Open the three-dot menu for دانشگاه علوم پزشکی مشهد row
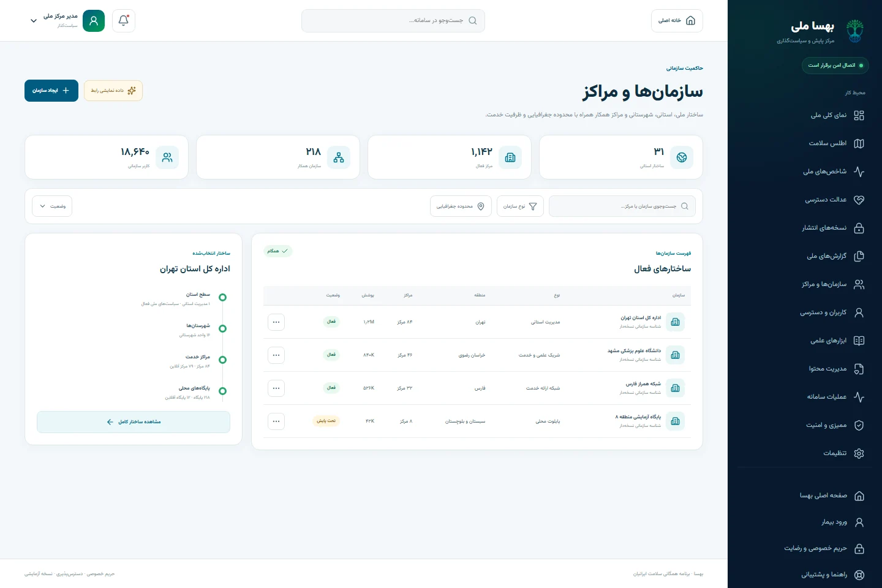This screenshot has width=882, height=588. (x=276, y=355)
